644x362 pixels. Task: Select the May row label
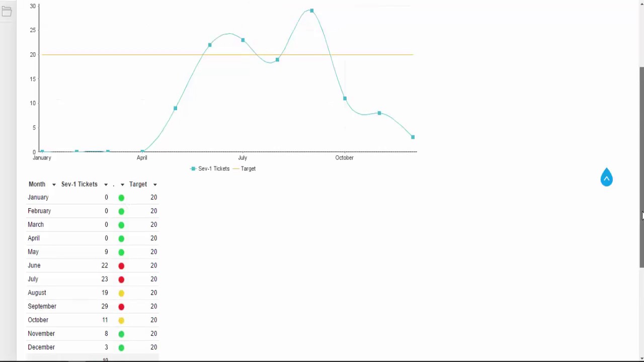pyautogui.click(x=33, y=251)
